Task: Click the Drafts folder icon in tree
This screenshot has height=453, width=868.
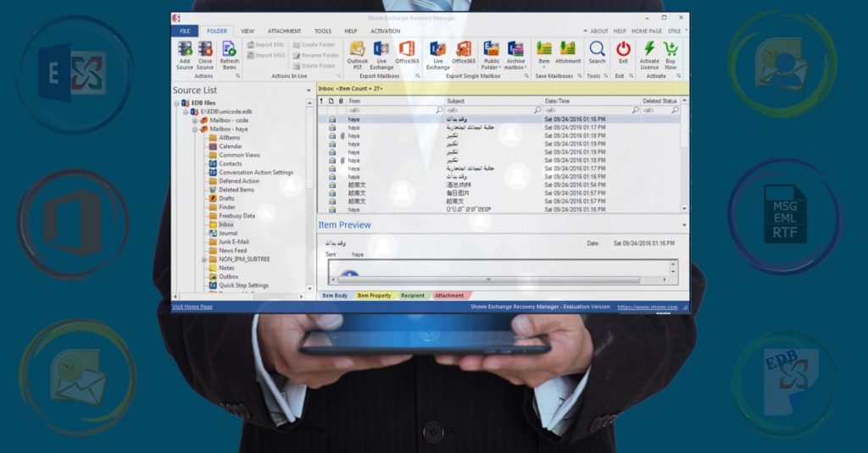Action: pos(213,198)
